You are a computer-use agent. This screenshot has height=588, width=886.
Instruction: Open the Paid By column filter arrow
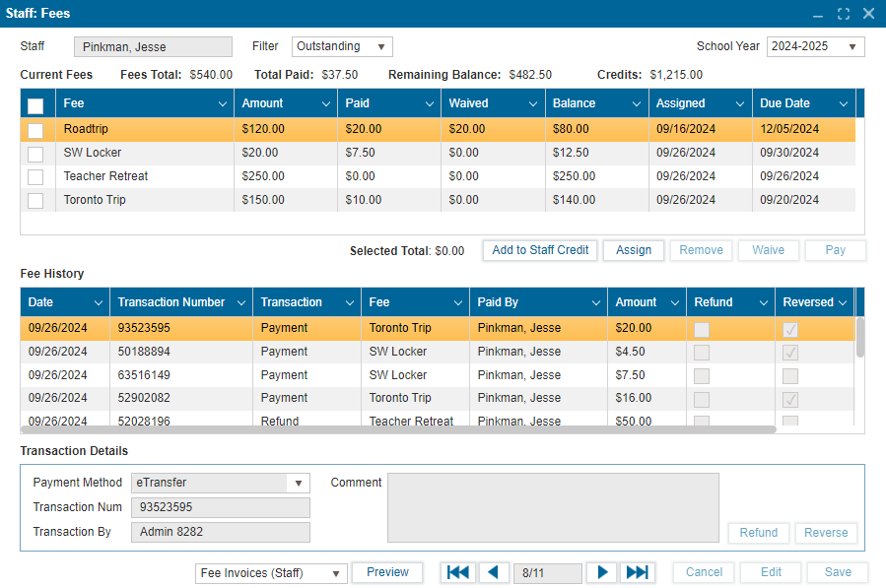(x=595, y=302)
